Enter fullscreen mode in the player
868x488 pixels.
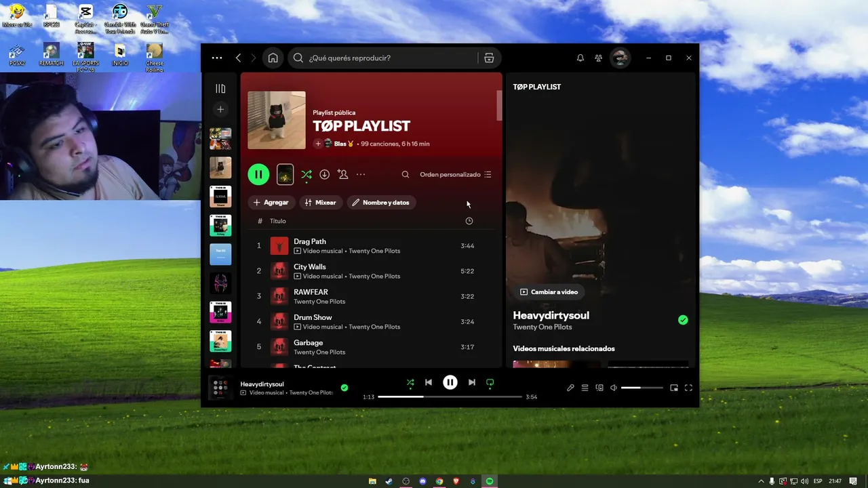688,388
